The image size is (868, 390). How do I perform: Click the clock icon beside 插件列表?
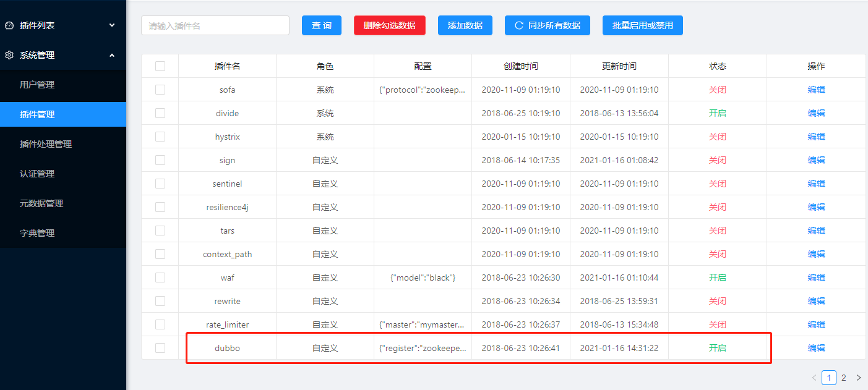[9, 25]
